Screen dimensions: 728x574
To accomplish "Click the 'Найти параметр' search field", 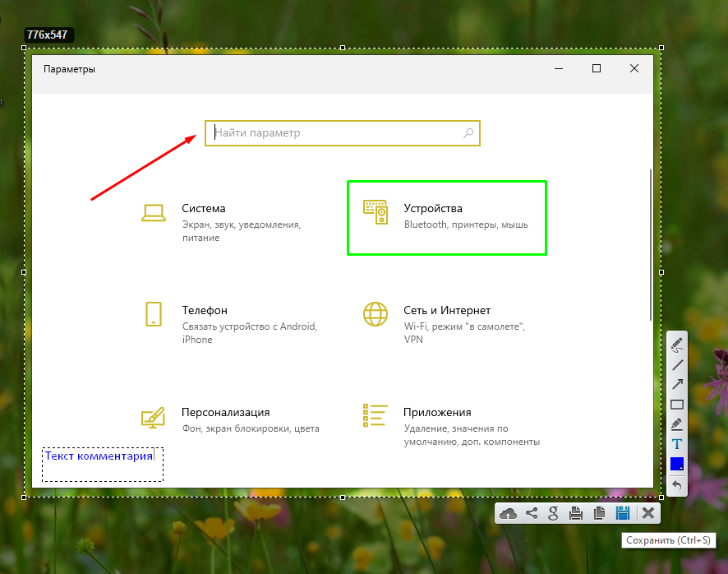I will [337, 132].
